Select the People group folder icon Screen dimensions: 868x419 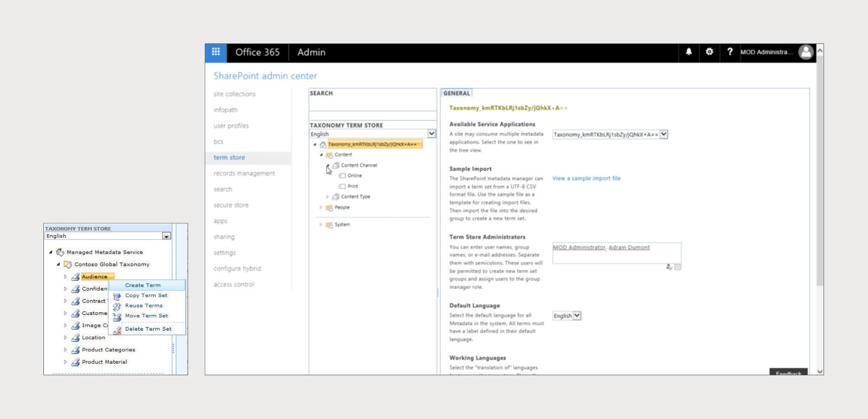[x=329, y=208]
